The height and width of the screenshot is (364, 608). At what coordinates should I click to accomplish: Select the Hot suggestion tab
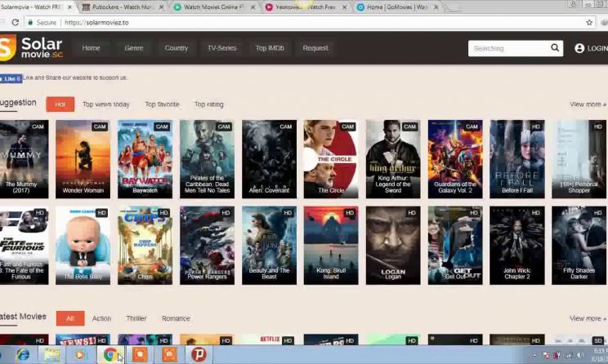point(60,104)
